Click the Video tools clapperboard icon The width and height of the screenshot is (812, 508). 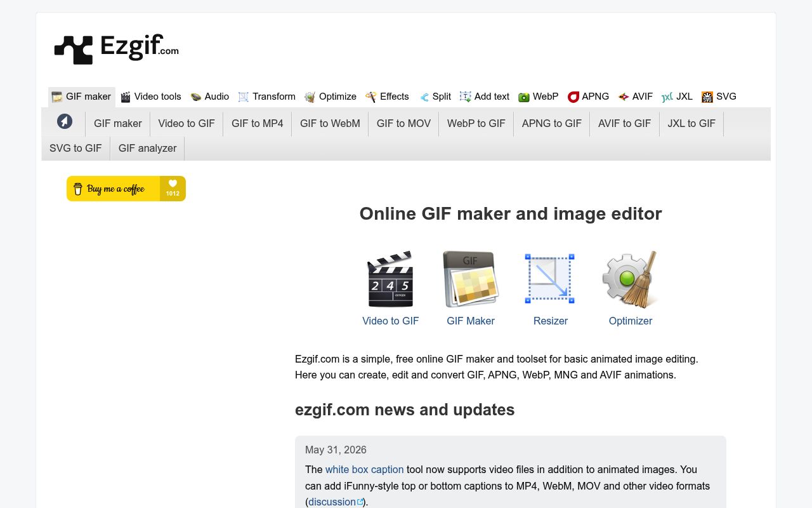pos(126,97)
